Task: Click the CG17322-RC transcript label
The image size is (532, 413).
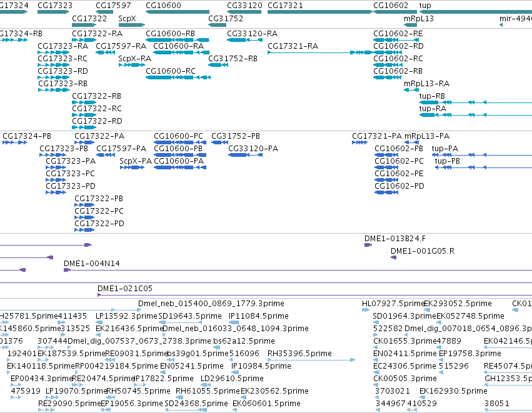Action: click(x=97, y=109)
